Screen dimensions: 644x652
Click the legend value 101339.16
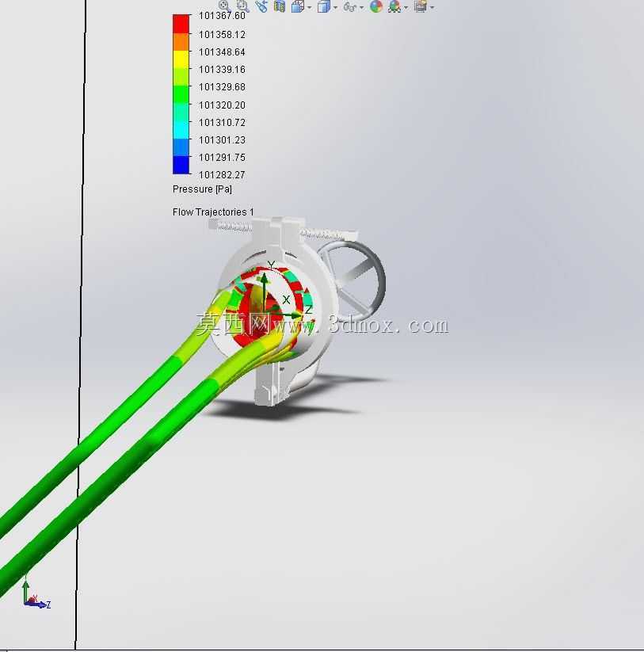click(222, 70)
